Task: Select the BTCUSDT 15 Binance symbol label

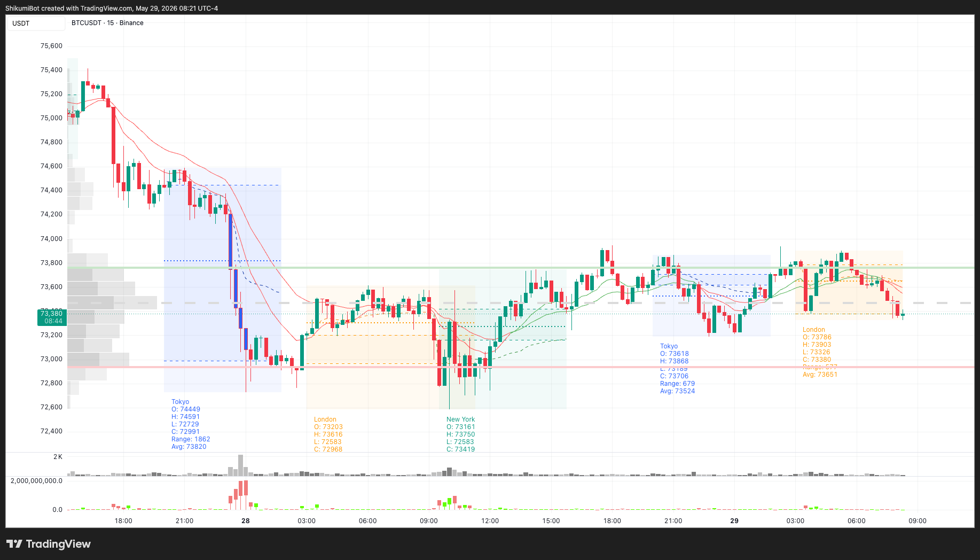Action: click(107, 23)
